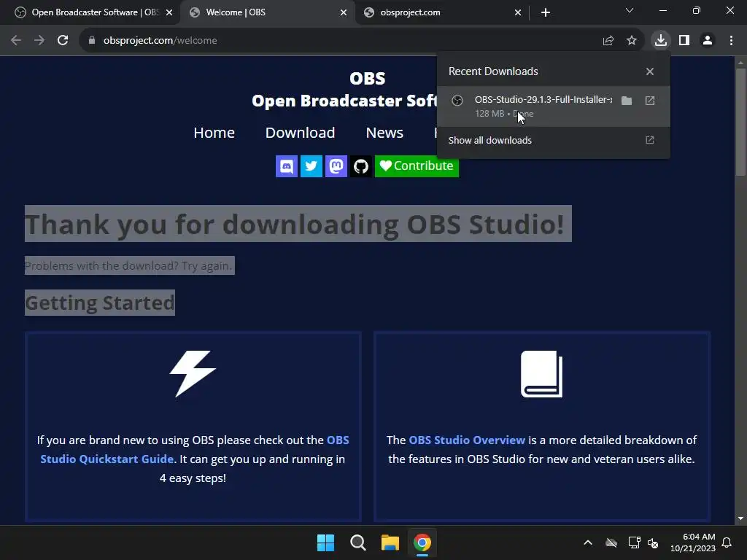This screenshot has height=560, width=747.
Task: Open a new browser tab
Action: click(x=546, y=12)
